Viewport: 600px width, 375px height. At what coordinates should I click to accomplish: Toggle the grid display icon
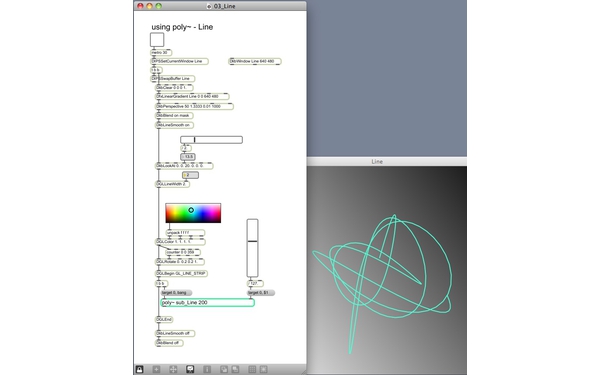252,369
